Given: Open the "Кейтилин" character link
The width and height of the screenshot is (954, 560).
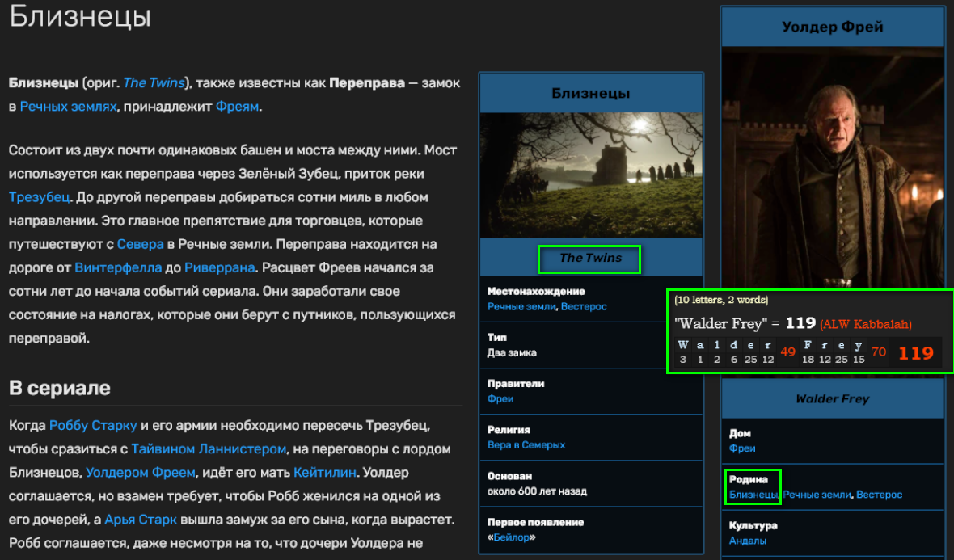Looking at the screenshot, I should coord(325,473).
